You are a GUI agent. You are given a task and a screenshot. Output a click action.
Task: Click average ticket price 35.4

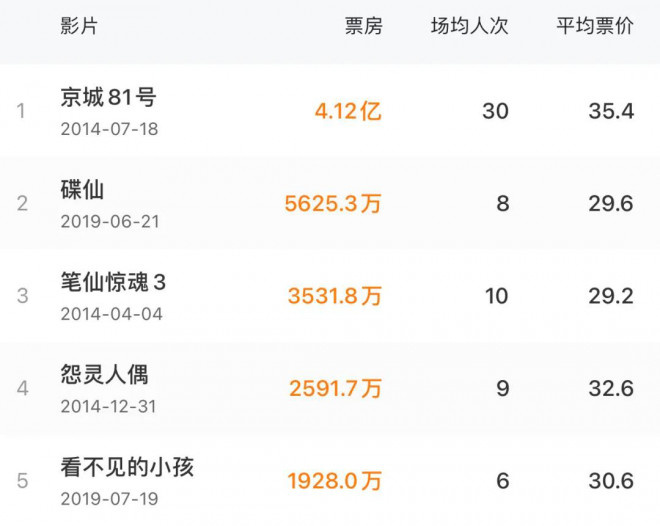611,112
